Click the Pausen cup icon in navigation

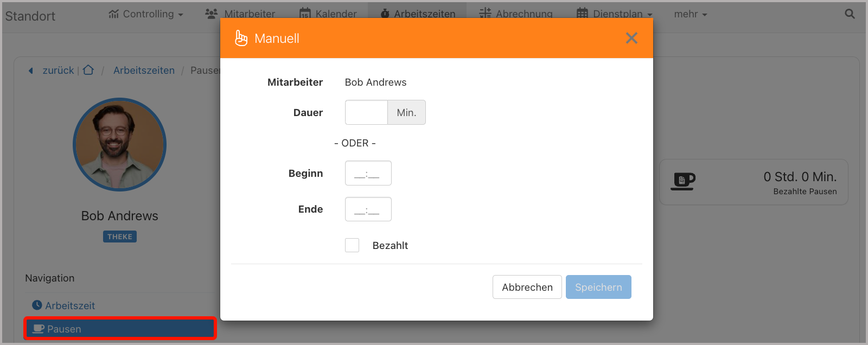pos(38,329)
